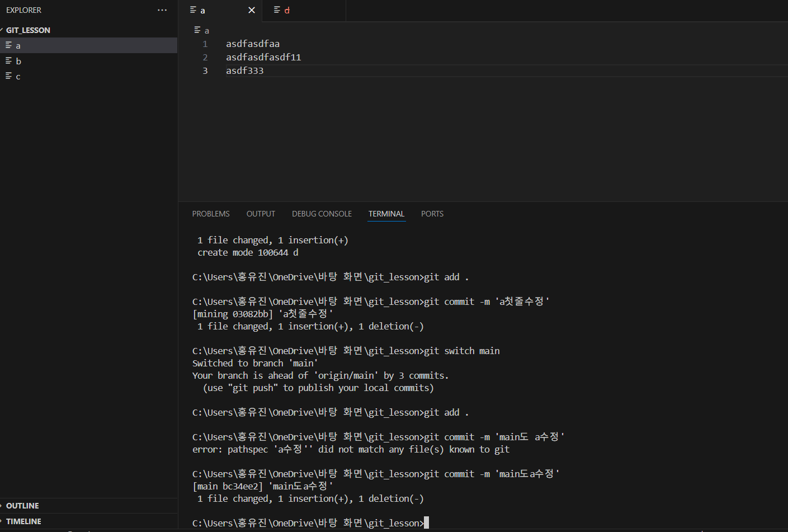Click the file icon on tab a

(194, 10)
